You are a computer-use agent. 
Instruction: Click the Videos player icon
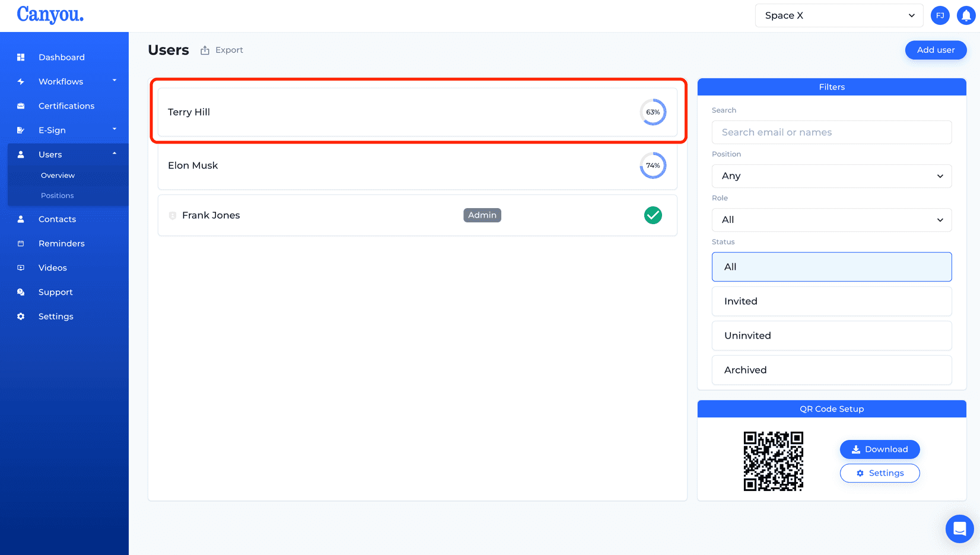click(21, 268)
